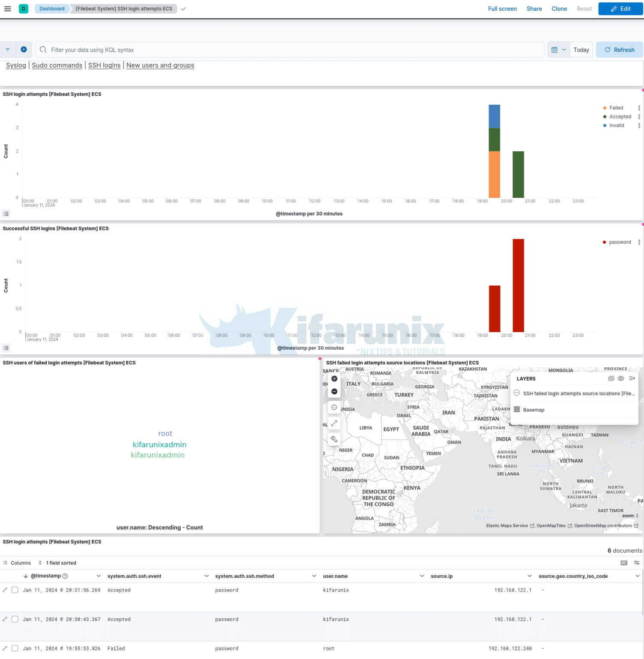This screenshot has width=644, height=659.
Task: Click the Refresh button
Action: pos(619,49)
